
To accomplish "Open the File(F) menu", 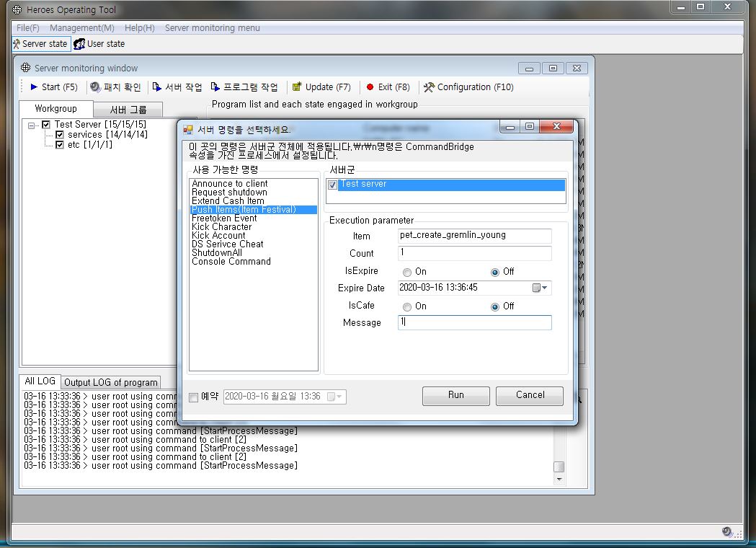I will tap(28, 28).
